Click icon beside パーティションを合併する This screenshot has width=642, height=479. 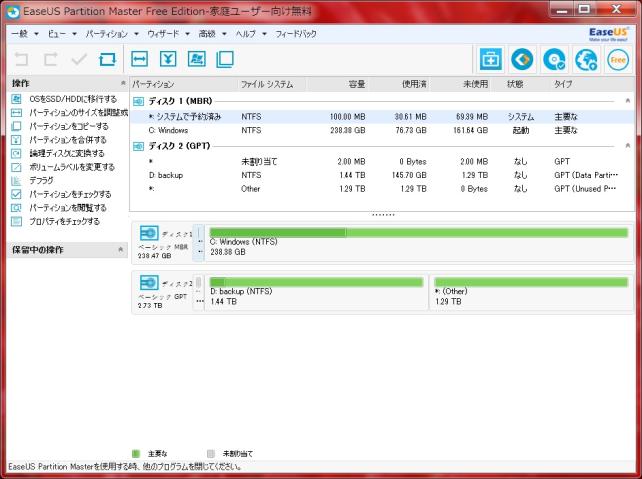click(16, 140)
